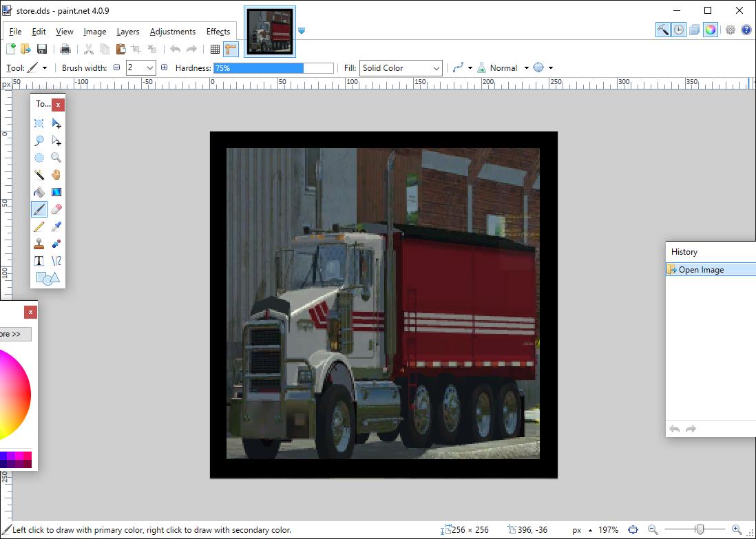Click the Print icon
The image size is (756, 539).
coord(65,49)
